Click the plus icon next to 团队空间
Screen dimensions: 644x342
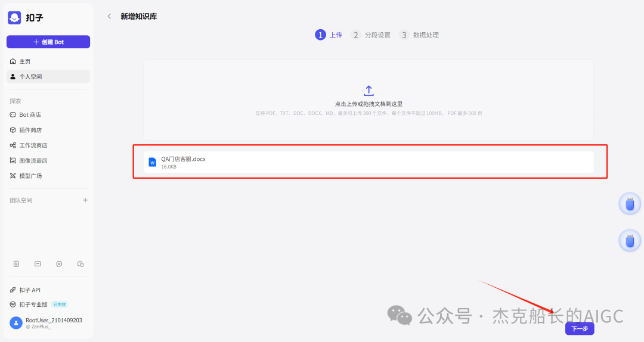pos(85,200)
